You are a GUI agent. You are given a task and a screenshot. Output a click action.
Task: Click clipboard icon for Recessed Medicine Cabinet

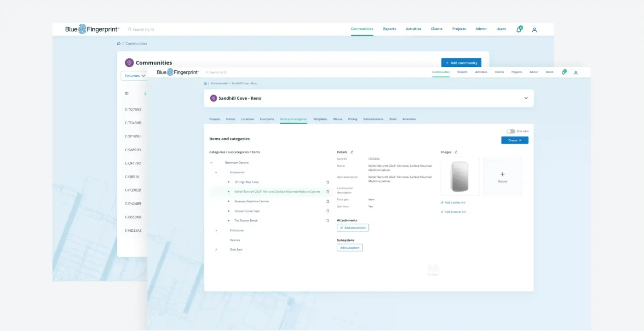328,201
